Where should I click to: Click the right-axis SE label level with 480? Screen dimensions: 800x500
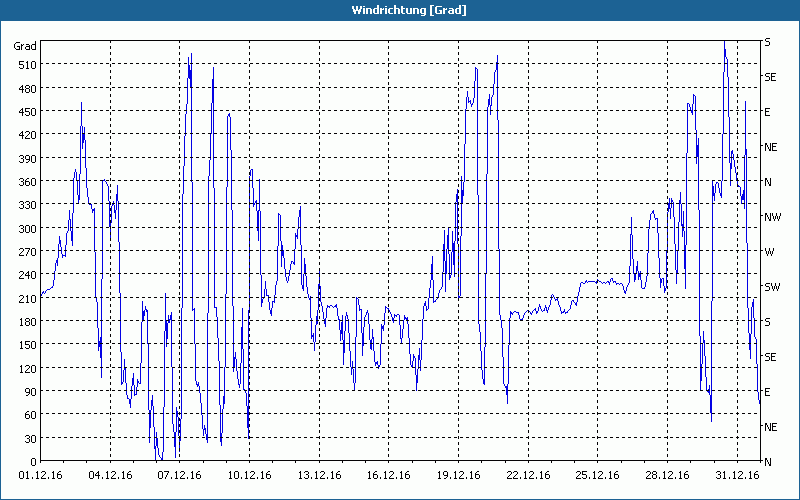tap(770, 77)
